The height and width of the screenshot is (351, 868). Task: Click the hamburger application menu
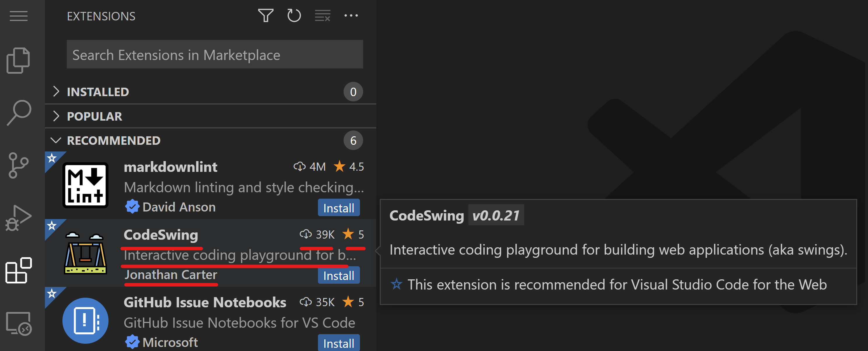pyautogui.click(x=19, y=16)
